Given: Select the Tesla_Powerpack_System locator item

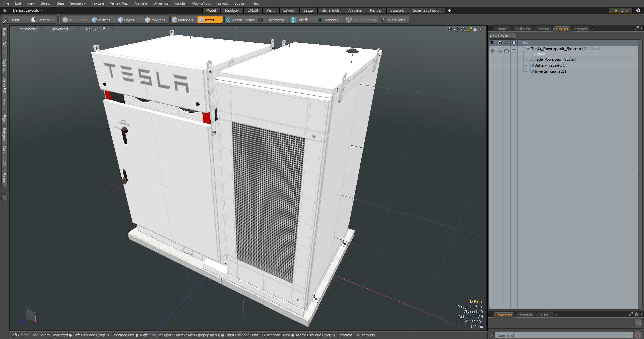Looking at the screenshot, I should [x=555, y=59].
